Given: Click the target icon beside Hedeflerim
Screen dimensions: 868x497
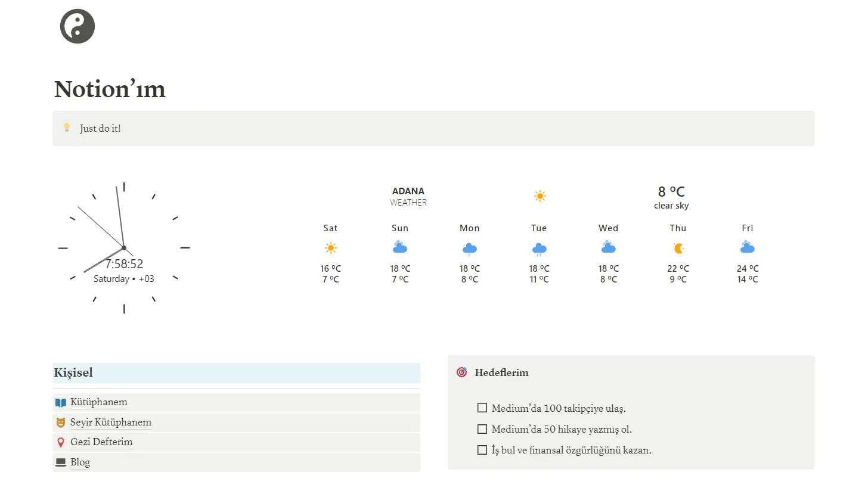Looking at the screenshot, I should (461, 372).
